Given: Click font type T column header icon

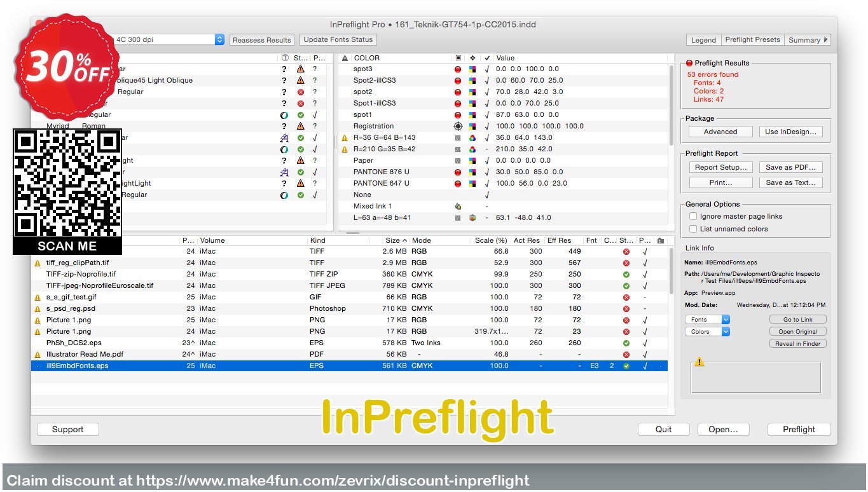Looking at the screenshot, I should click(284, 58).
